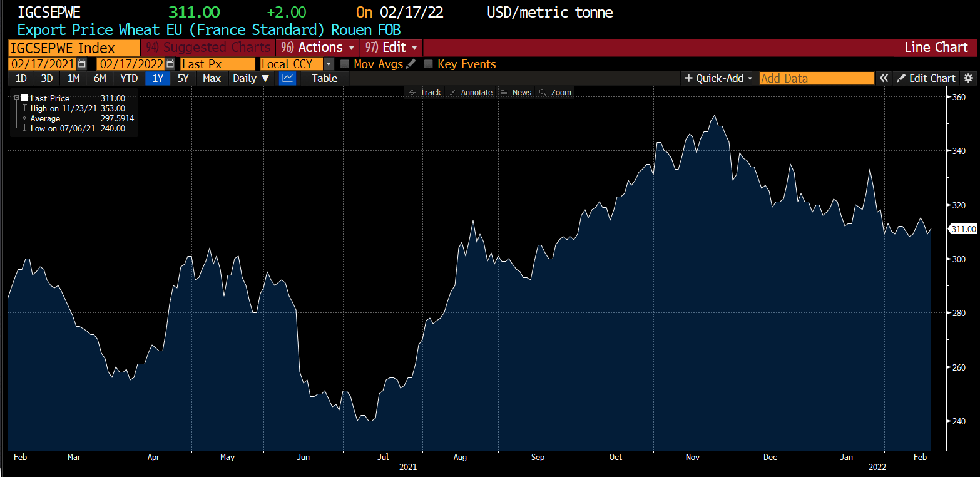The width and height of the screenshot is (980, 477).
Task: Enable the Key Events checkbox
Action: [429, 64]
